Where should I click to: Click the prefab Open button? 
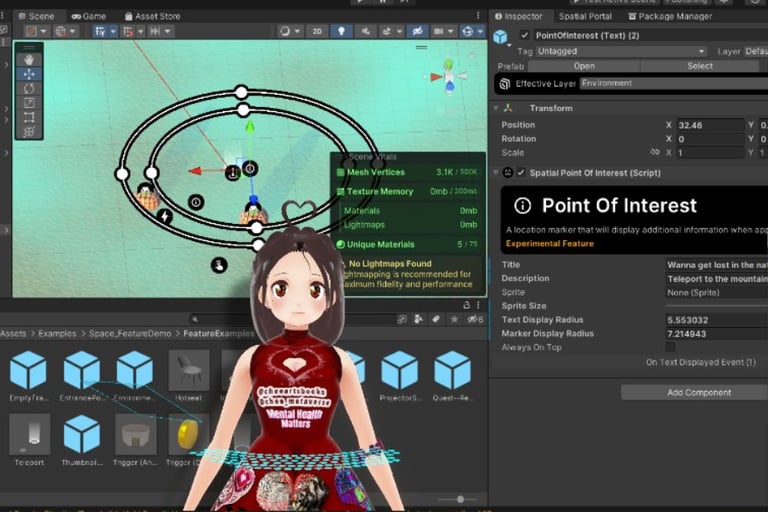(584, 66)
